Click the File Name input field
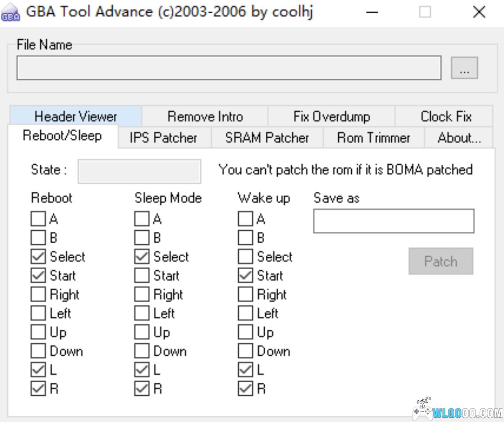Viewport: 504px width, 422px height. coord(229,68)
